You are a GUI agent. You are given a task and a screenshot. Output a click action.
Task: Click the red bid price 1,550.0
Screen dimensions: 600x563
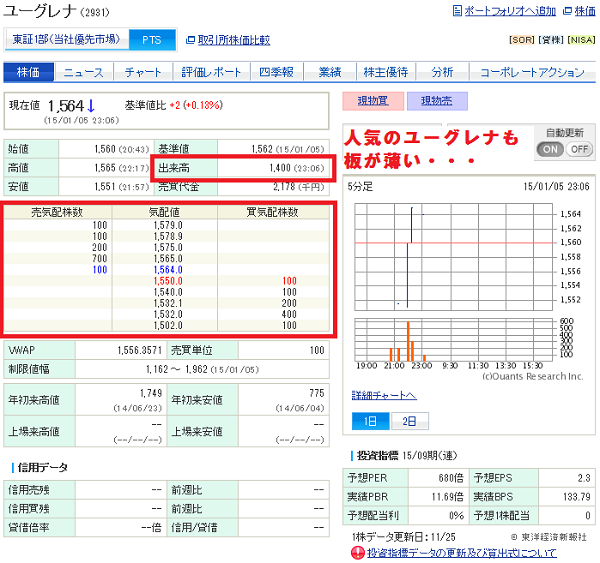tap(168, 281)
